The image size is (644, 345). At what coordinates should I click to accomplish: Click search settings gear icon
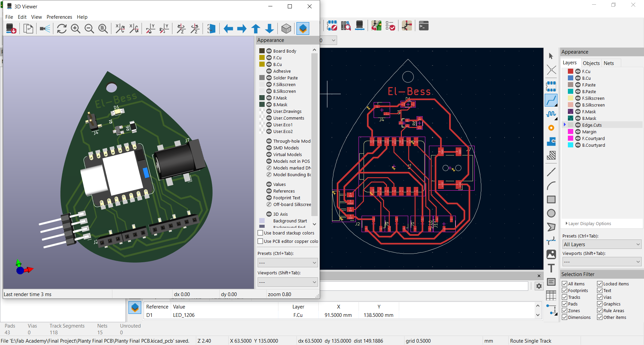pyautogui.click(x=539, y=286)
